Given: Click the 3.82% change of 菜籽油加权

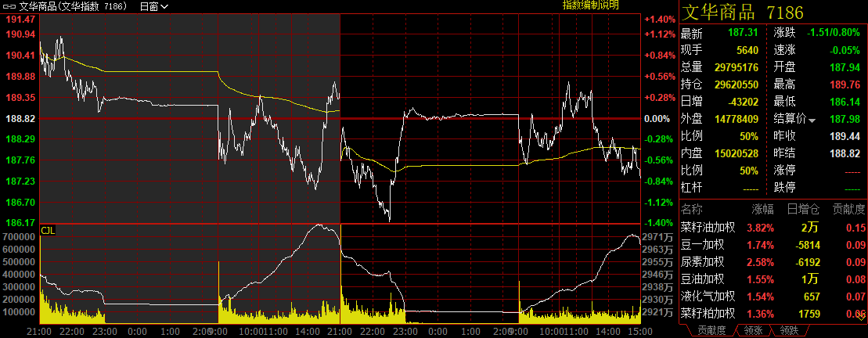Looking at the screenshot, I should 760,228.
